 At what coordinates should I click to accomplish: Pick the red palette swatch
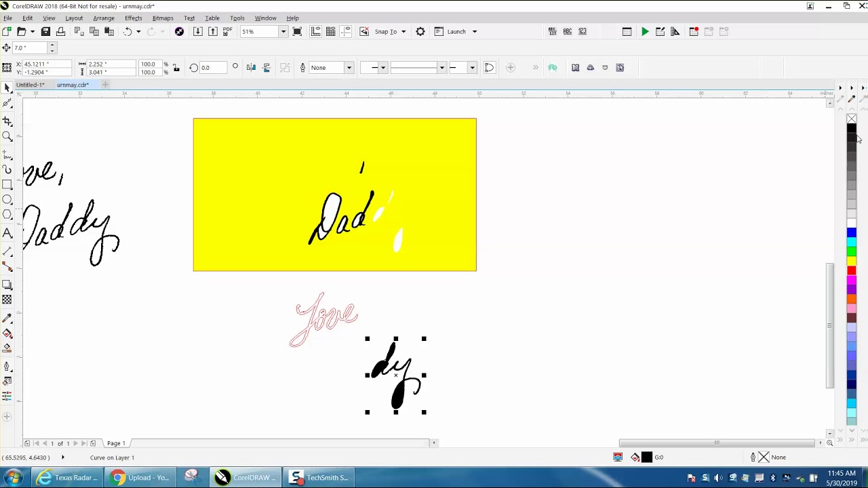tap(852, 271)
